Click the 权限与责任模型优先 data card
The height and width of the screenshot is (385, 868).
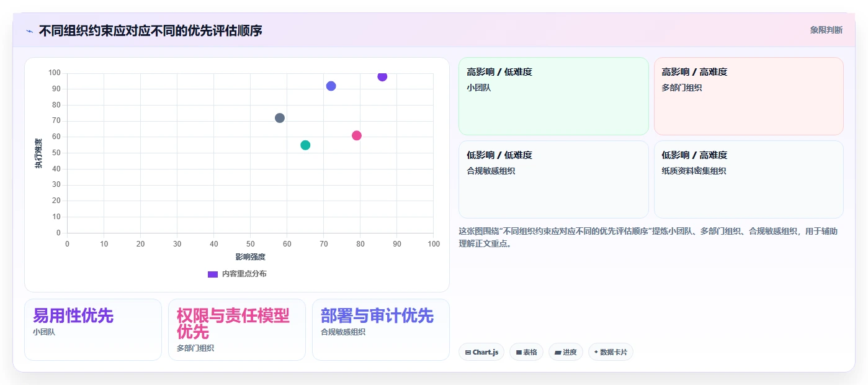[237, 330]
